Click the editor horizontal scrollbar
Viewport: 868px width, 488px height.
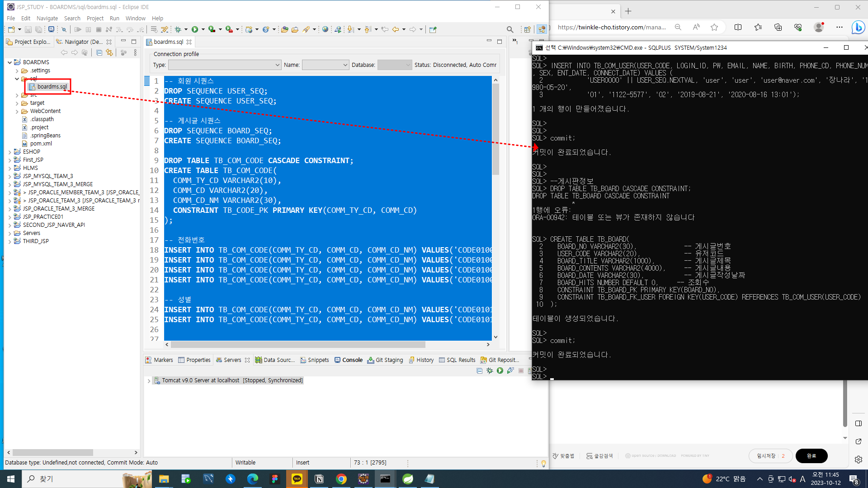click(x=298, y=345)
